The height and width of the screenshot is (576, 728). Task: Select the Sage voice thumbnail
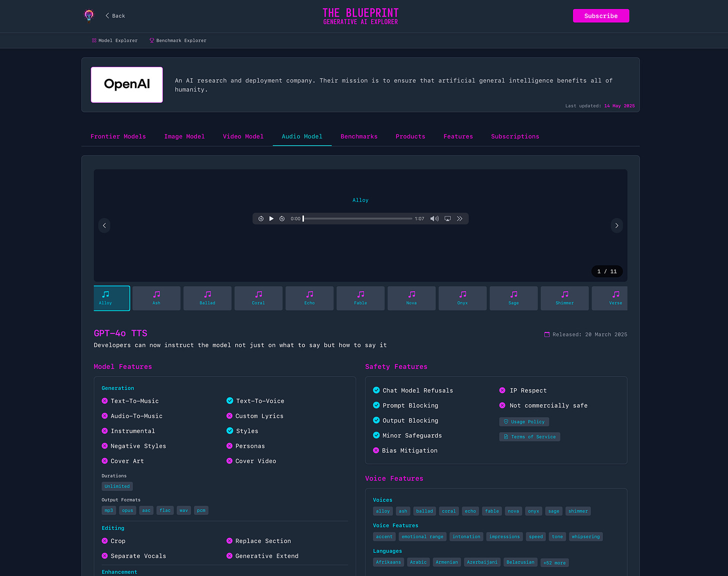point(513,298)
